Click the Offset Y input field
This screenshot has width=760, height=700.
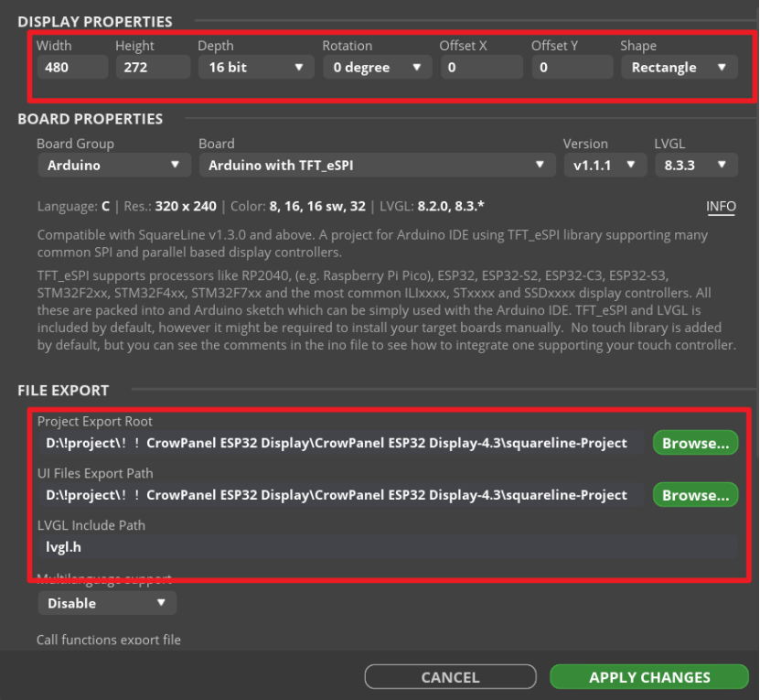(573, 67)
